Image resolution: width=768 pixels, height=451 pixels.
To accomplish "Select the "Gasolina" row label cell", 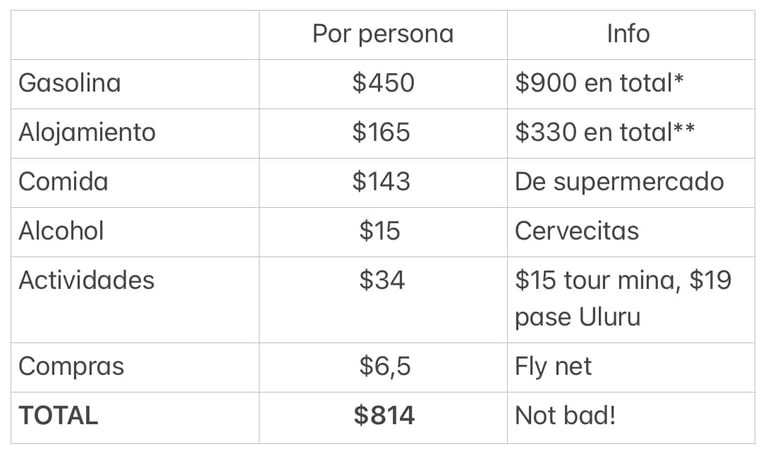I will (70, 83).
